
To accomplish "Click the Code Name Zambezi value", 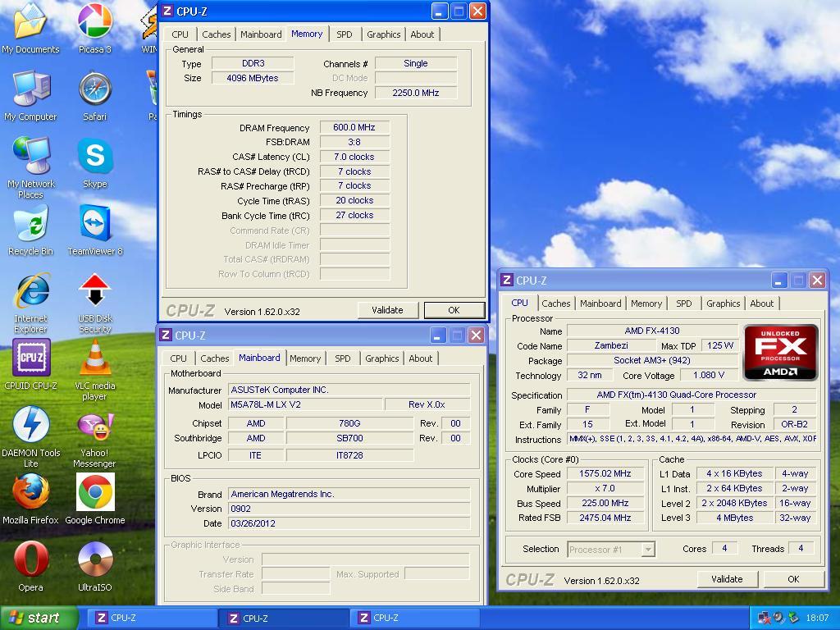I will coord(611,345).
